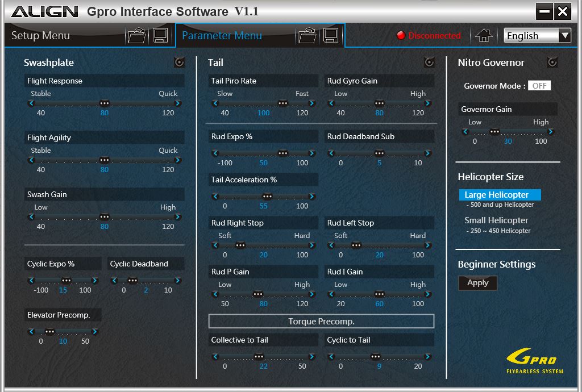Click Rud Right Stop slider handle

point(240,245)
